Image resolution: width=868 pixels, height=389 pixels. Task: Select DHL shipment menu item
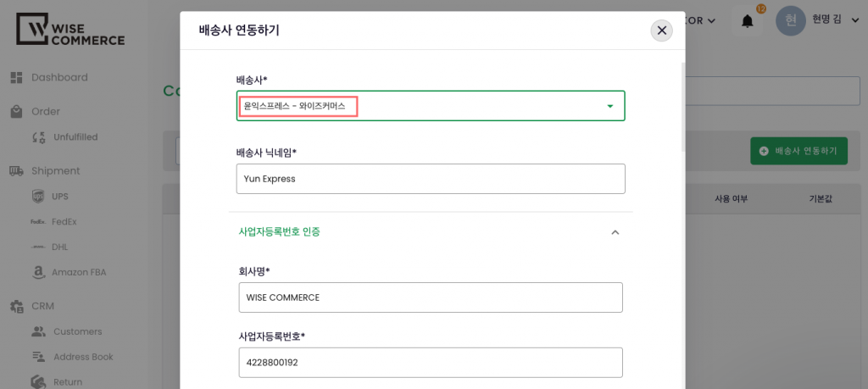[59, 247]
